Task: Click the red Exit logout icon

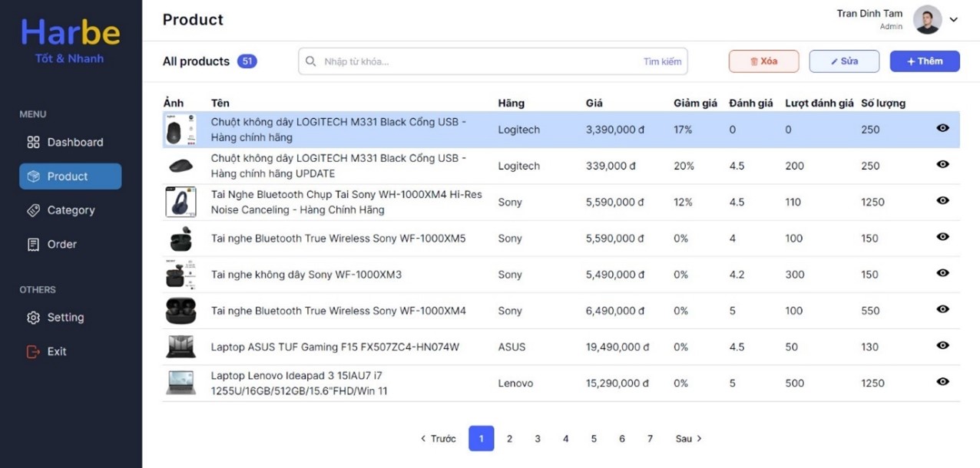Action: coord(33,351)
